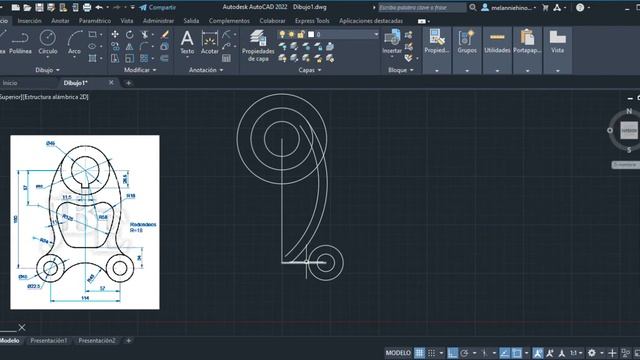
Task: Click the search keyword input field
Action: click(x=422, y=7)
